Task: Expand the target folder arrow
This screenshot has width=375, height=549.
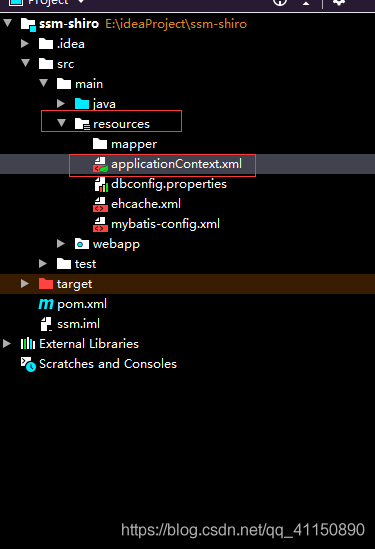Action: pos(25,283)
